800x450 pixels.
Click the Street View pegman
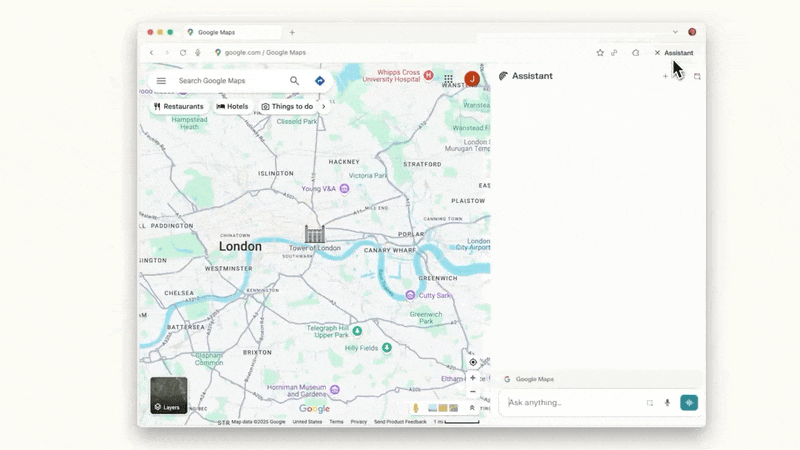(416, 408)
